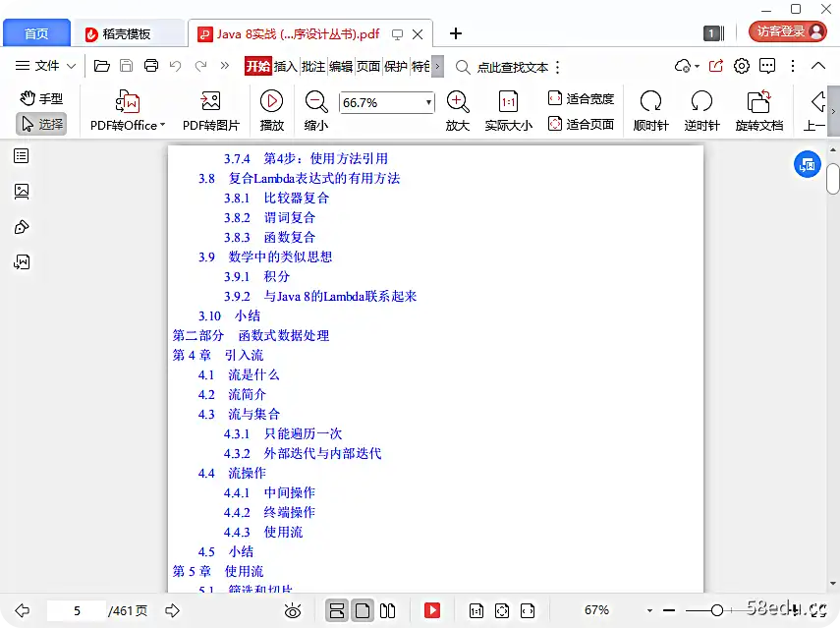Toggle eye protection mode icon
The image size is (840, 628).
click(293, 610)
